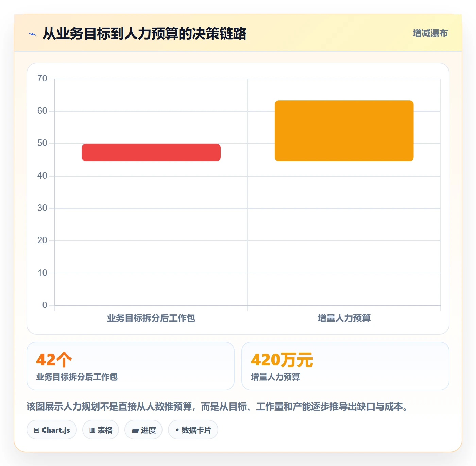Click the 42个 metric value
Screen dimensions: 476x466
pyautogui.click(x=54, y=360)
